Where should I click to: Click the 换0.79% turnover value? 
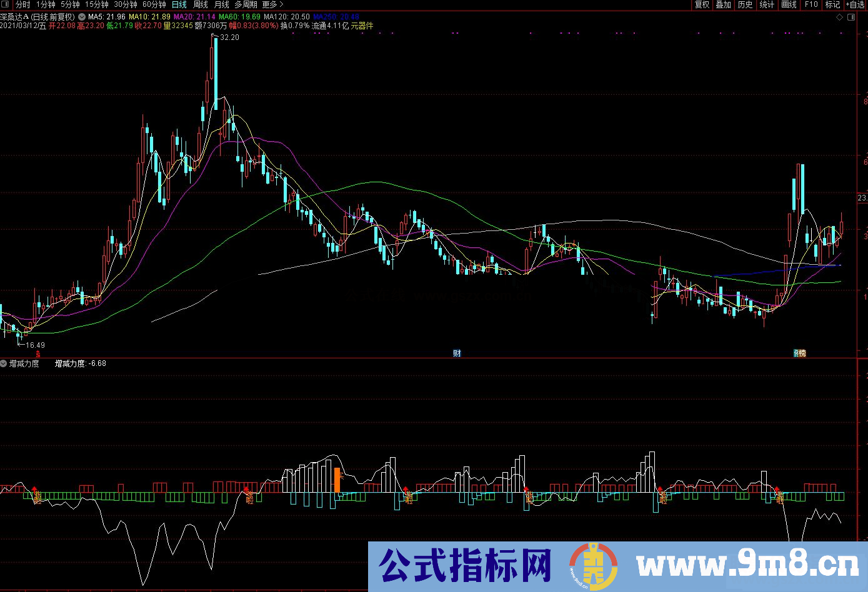coord(295,26)
